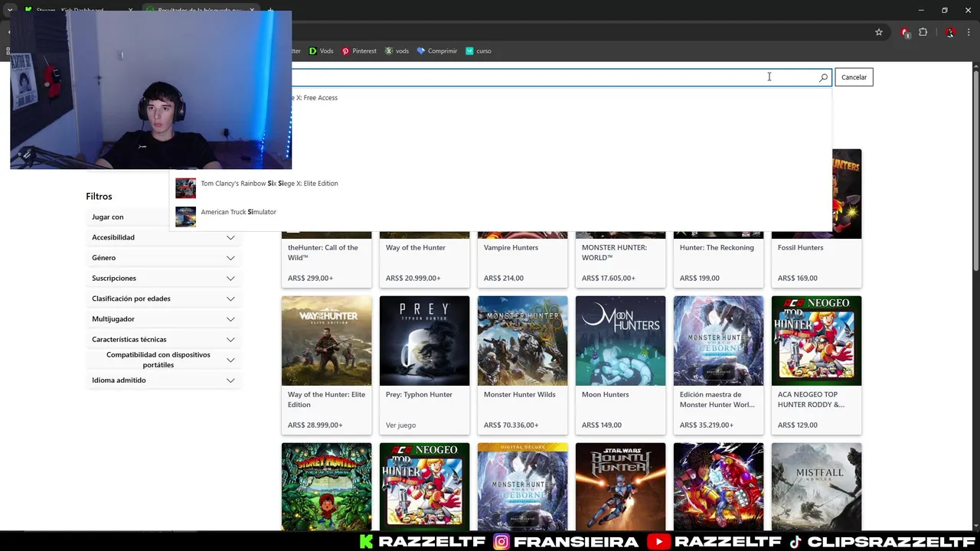Open the Chrome profile avatar

click(x=950, y=32)
